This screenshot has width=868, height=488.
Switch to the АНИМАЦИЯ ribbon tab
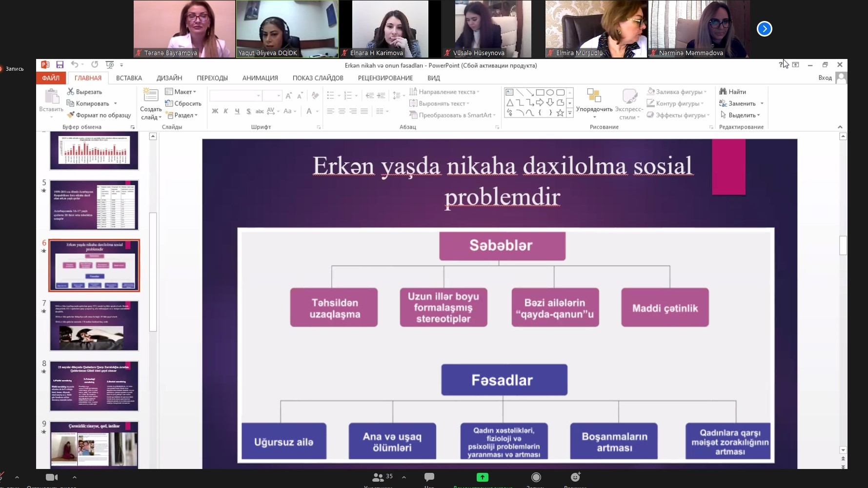click(x=260, y=78)
